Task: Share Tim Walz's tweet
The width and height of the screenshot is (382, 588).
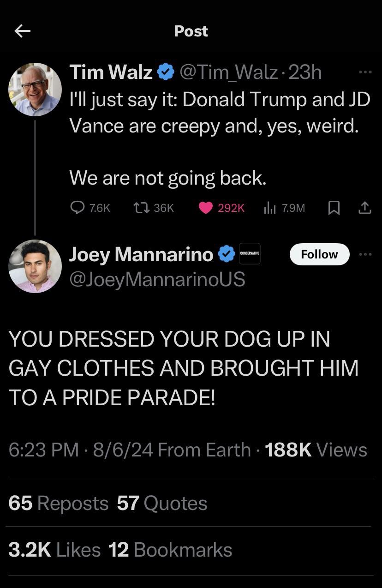Action: click(x=364, y=208)
